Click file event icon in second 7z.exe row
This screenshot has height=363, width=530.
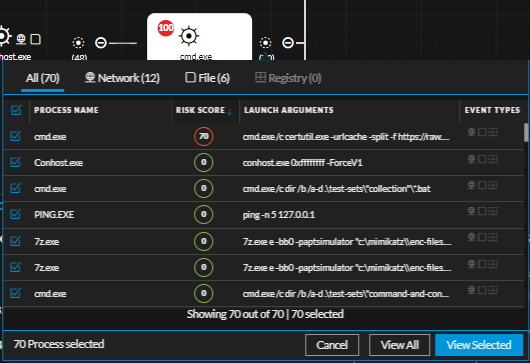pyautogui.click(x=482, y=264)
